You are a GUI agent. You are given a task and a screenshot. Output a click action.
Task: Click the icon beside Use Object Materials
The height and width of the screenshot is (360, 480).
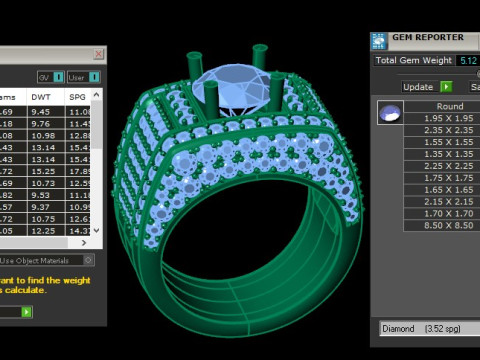[88, 260]
